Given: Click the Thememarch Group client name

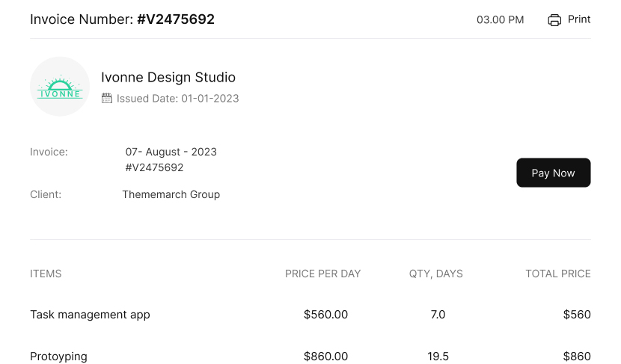Looking at the screenshot, I should click(171, 194).
